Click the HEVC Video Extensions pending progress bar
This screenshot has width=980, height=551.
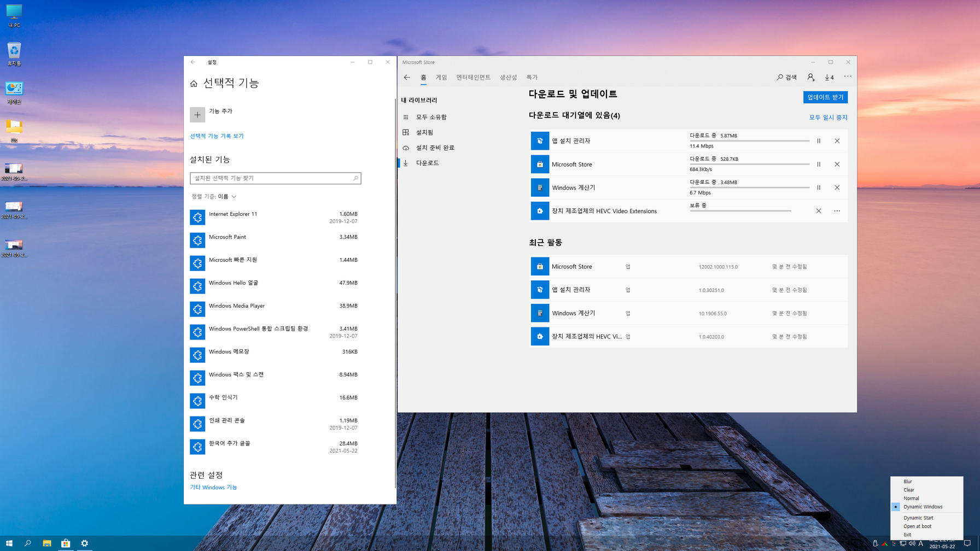(740, 211)
